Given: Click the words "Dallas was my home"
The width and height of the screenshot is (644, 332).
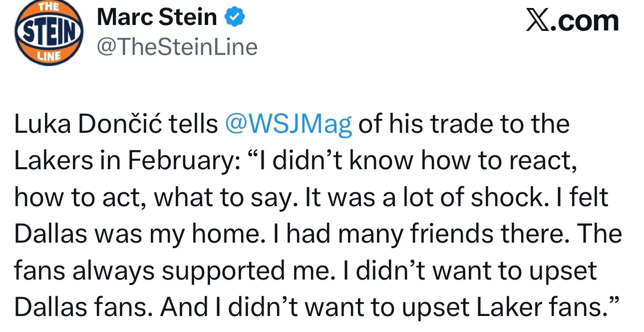Looking at the screenshot, I should pyautogui.click(x=144, y=234).
